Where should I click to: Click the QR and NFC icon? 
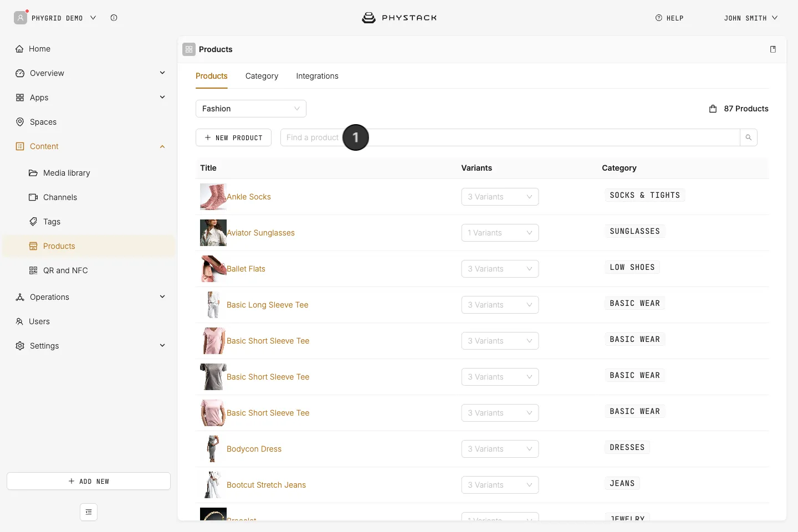[x=33, y=270]
